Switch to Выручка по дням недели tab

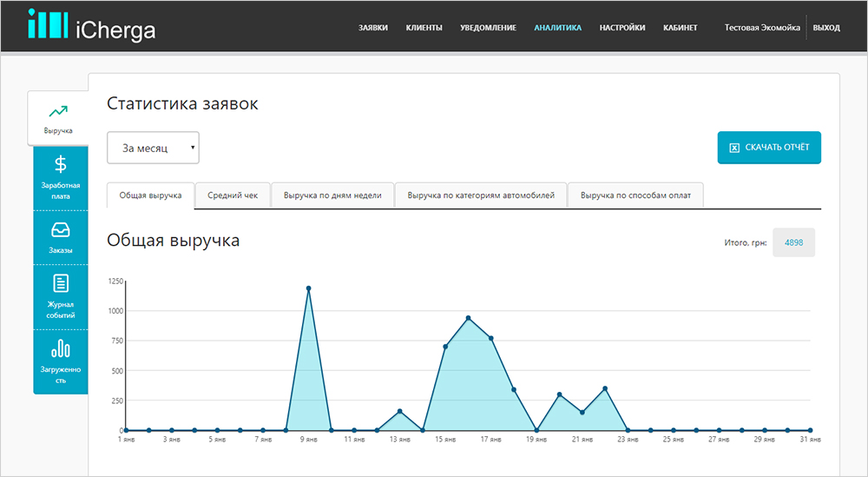[332, 195]
